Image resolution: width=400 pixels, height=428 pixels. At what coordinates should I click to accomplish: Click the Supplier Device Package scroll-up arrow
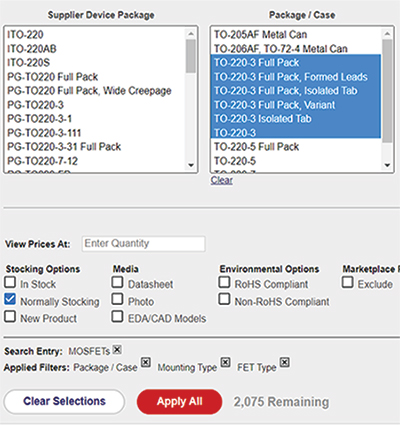(x=191, y=34)
